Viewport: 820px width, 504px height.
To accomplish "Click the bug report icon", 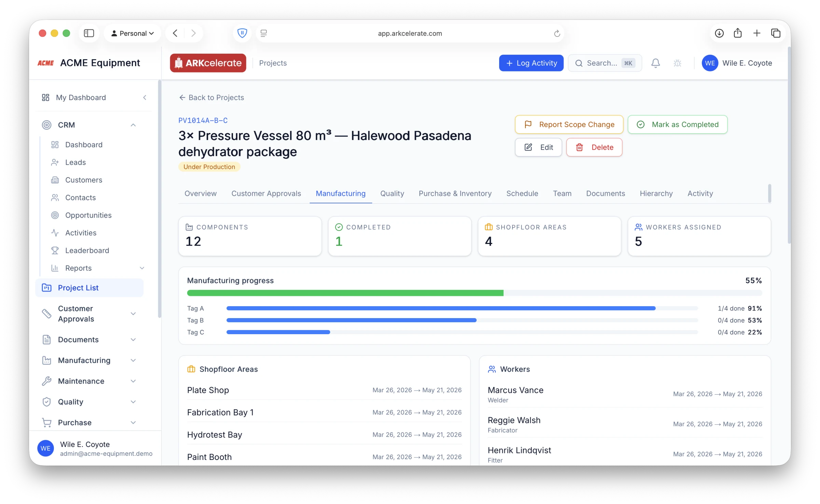I will coord(677,63).
